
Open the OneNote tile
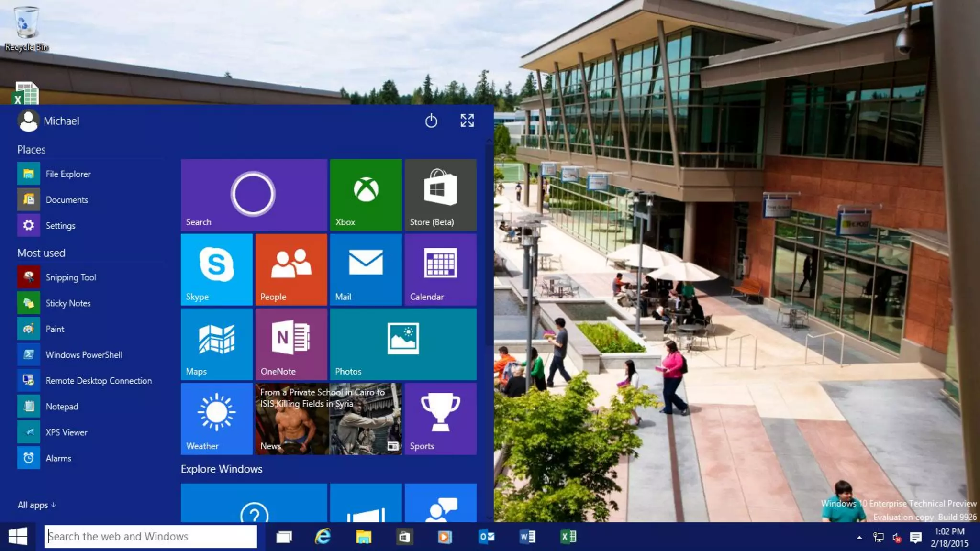[291, 344]
